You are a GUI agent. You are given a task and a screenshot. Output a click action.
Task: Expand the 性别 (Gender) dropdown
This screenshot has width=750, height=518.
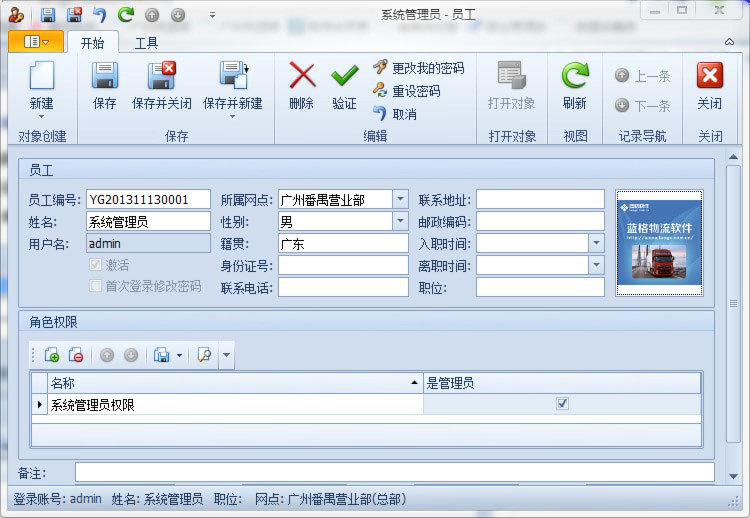point(400,221)
